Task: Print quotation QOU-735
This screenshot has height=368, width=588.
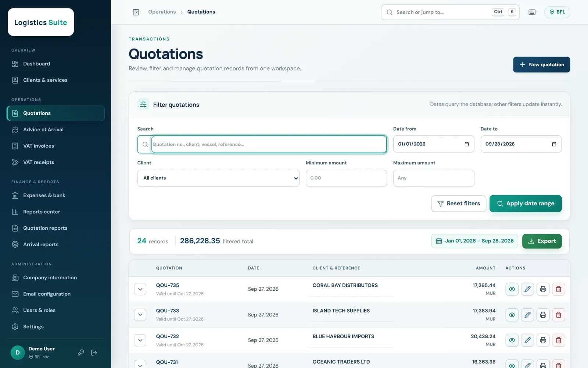Action: point(543,289)
